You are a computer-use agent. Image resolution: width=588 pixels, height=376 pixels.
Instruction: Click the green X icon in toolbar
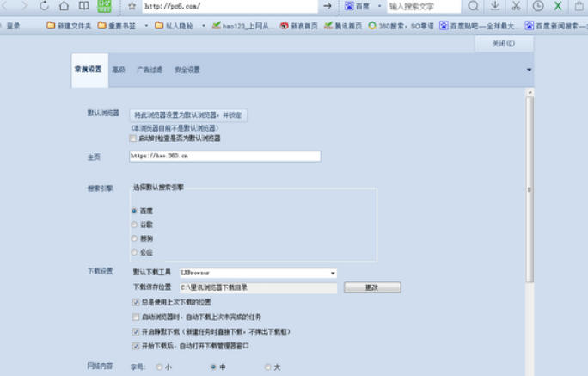click(558, 6)
